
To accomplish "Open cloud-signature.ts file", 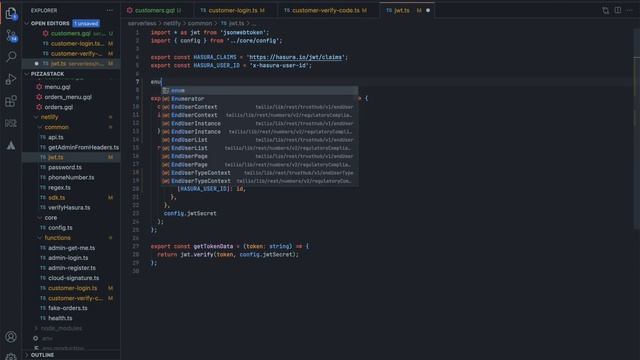I will point(71,278).
